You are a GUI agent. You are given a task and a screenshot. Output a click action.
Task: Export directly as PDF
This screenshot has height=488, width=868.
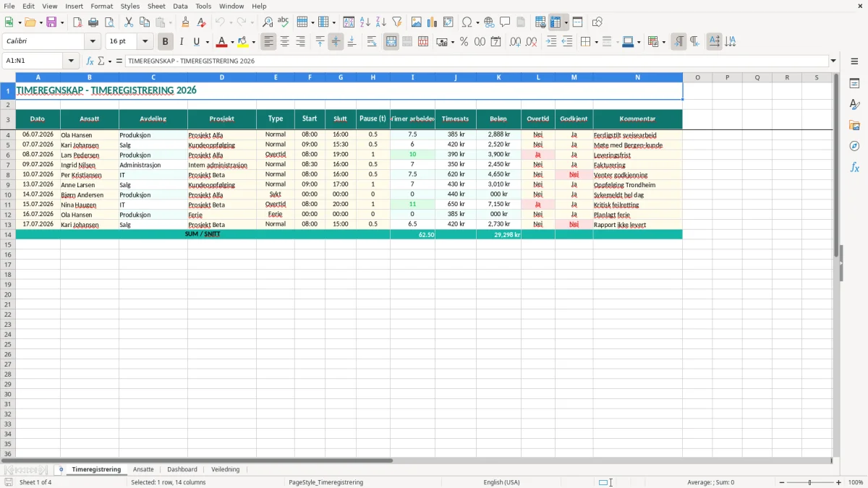(77, 22)
